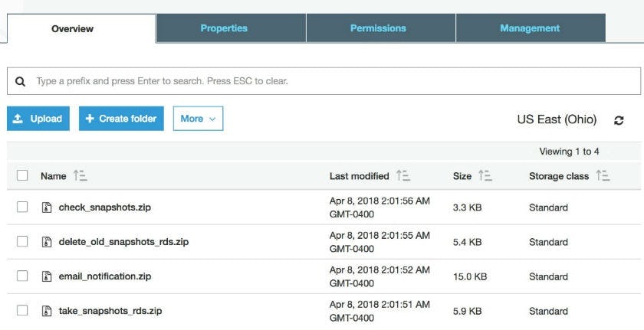
Task: Select the check_snapshots.zip checkbox
Action: click(22, 207)
